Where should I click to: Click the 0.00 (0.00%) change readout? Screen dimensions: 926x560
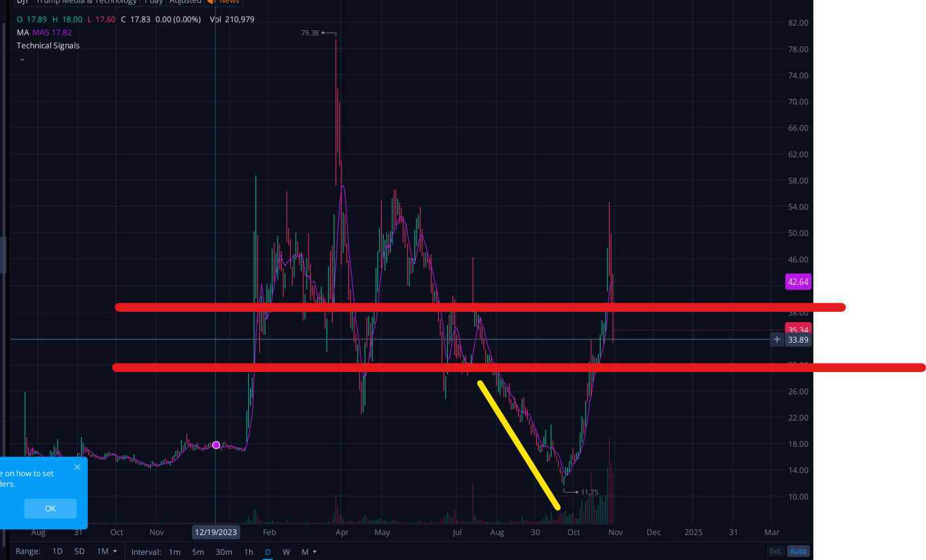click(x=178, y=20)
